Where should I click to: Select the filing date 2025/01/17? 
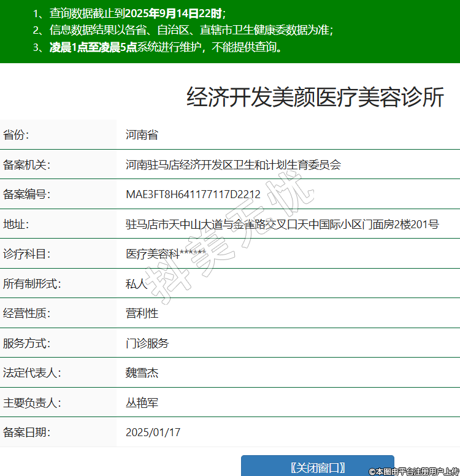tap(153, 432)
